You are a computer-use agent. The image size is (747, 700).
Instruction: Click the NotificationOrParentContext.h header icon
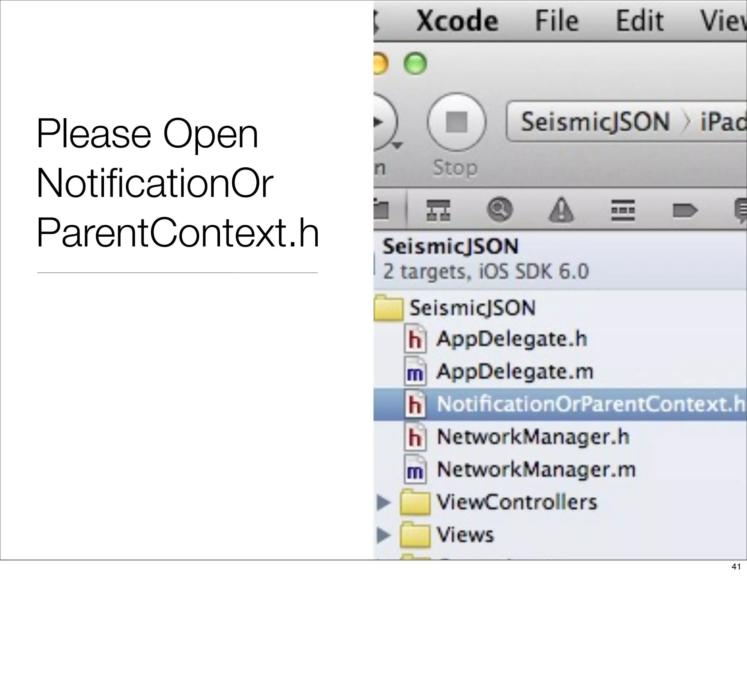click(x=415, y=404)
